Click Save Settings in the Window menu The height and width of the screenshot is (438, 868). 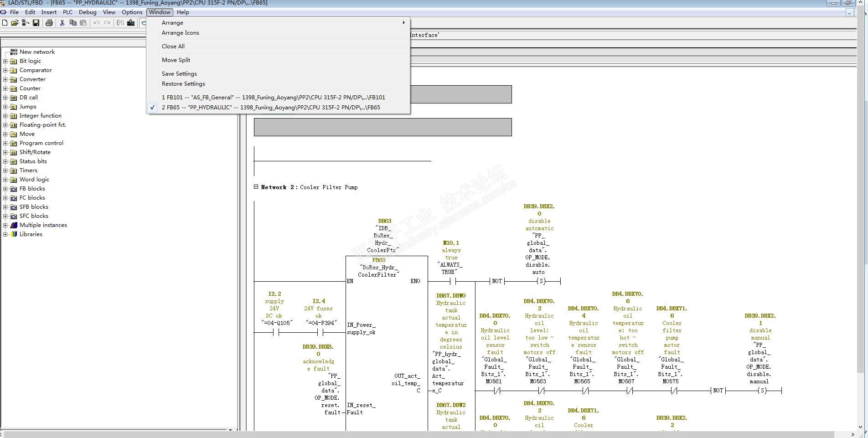[278, 74]
